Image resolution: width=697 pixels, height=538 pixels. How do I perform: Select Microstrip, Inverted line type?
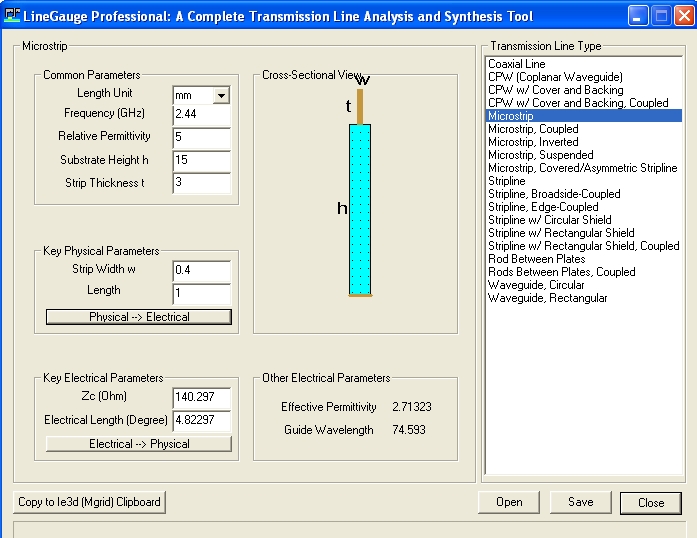(x=584, y=142)
